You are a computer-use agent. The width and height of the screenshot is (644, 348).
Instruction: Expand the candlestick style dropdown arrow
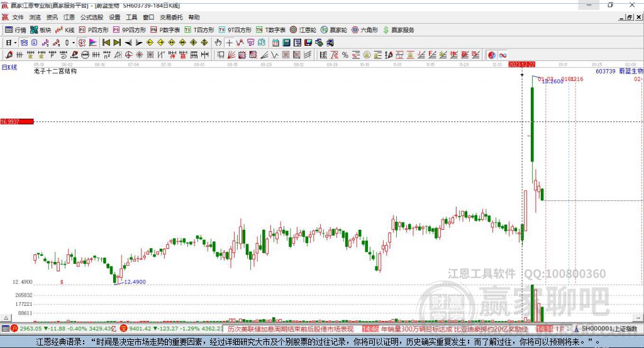point(74,43)
